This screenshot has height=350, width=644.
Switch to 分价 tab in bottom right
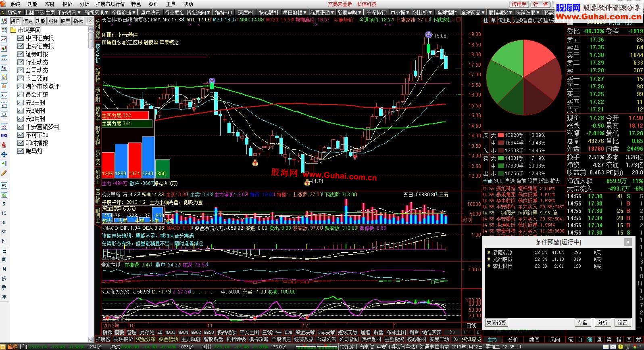513,340
